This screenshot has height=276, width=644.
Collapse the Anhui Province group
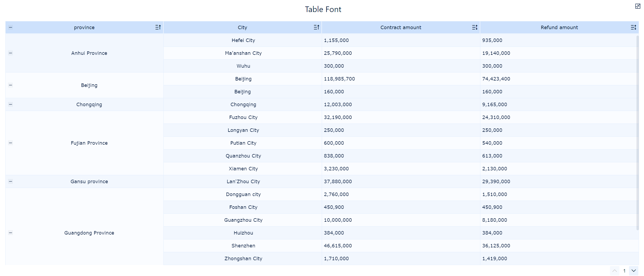[11, 53]
